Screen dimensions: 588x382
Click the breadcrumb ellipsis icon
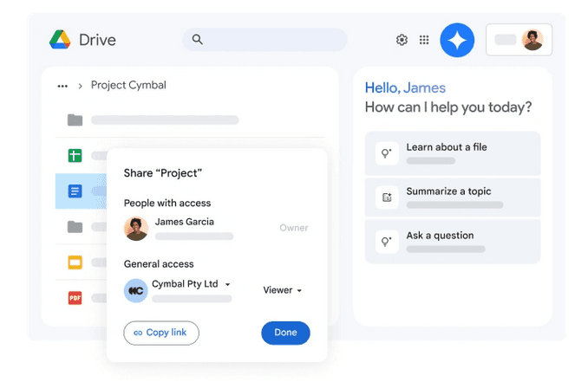pyautogui.click(x=62, y=86)
